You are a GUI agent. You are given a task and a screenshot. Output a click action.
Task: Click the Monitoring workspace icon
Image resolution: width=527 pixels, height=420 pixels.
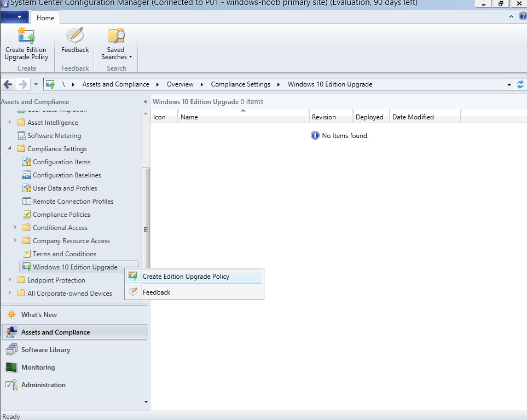tap(11, 367)
